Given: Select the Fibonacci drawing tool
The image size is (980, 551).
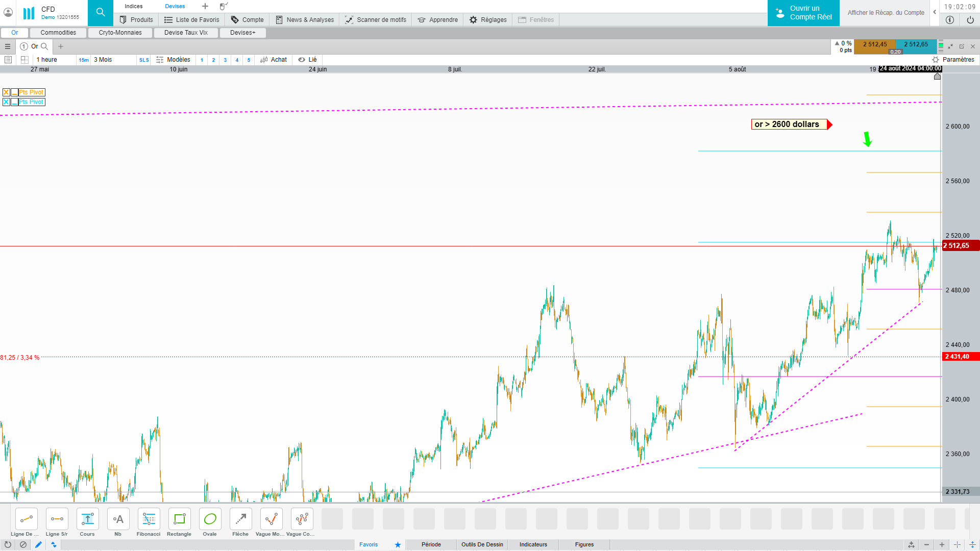Looking at the screenshot, I should pyautogui.click(x=149, y=519).
